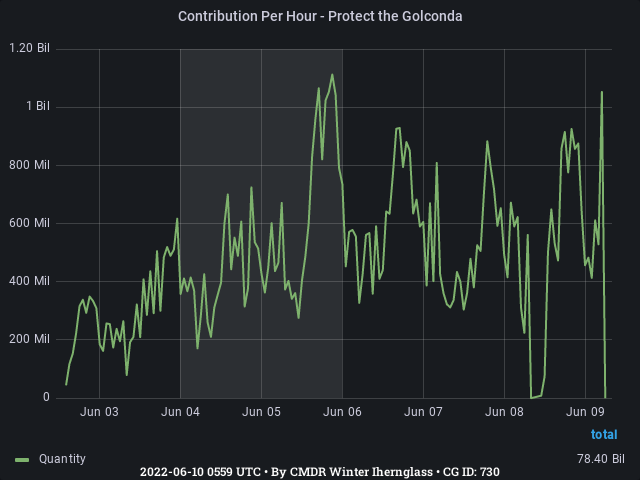Click the green Quantity legend color swatch

[22, 460]
